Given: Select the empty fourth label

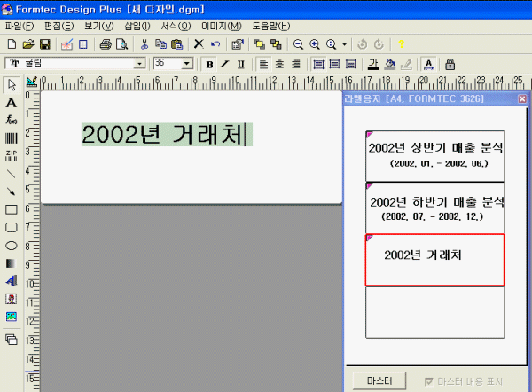Looking at the screenshot, I should coord(435,312).
